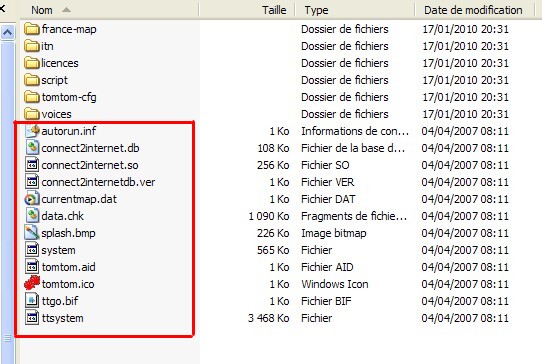Click the ttsystem file name
Viewport: 542px width, 364px height.
[x=63, y=318]
